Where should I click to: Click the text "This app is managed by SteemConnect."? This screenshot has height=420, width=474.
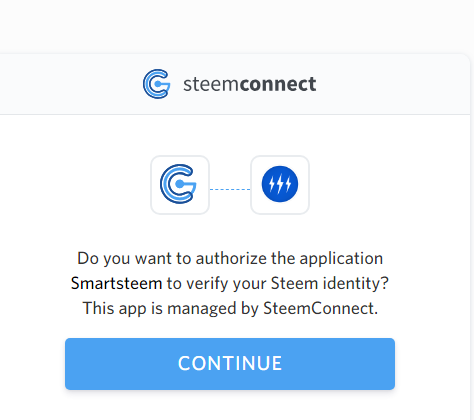click(230, 308)
